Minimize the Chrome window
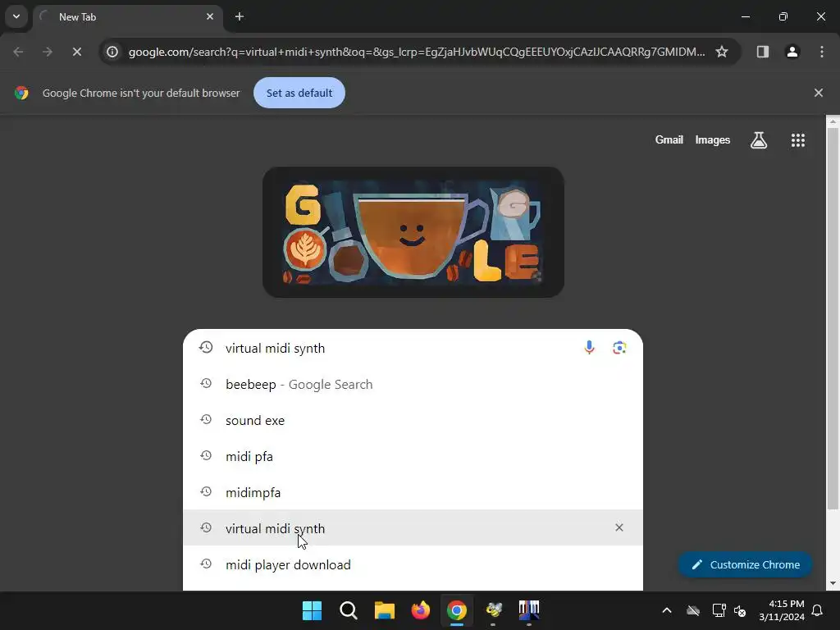The image size is (840, 630). (x=745, y=16)
